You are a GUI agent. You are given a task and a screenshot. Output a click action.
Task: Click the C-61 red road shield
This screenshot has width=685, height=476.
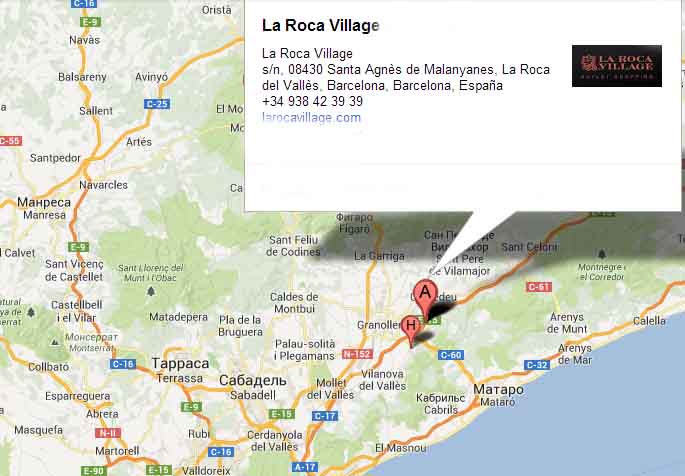[x=539, y=287]
